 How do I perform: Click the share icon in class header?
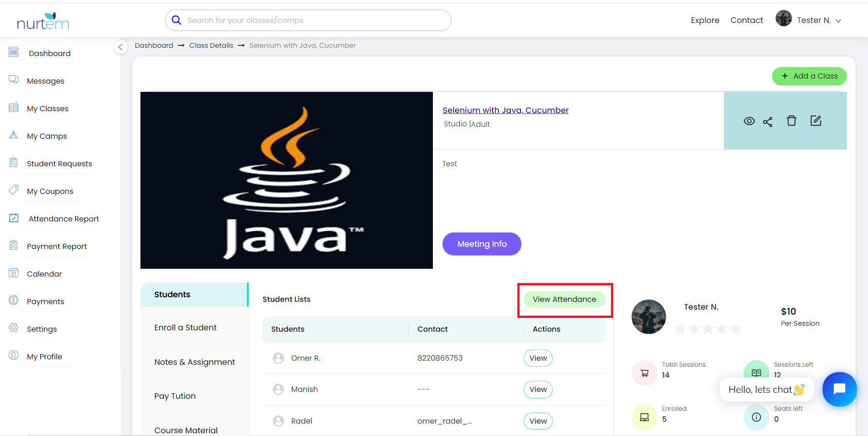(x=767, y=122)
